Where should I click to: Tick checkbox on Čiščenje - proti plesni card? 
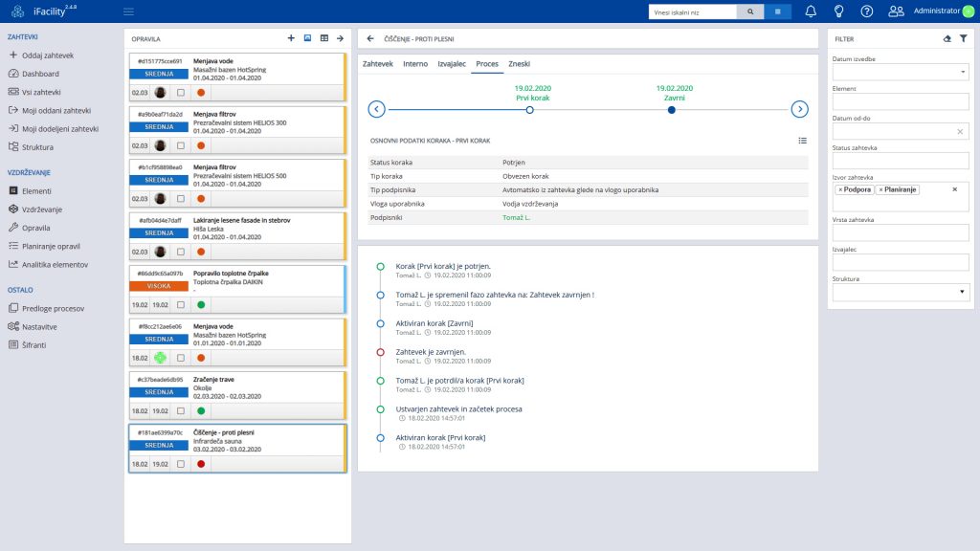point(181,464)
